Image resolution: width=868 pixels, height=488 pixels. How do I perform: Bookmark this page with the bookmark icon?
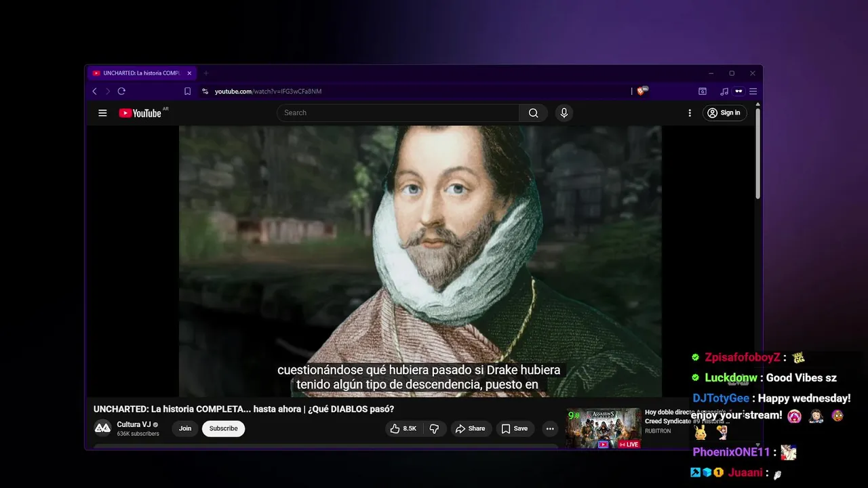[188, 91]
